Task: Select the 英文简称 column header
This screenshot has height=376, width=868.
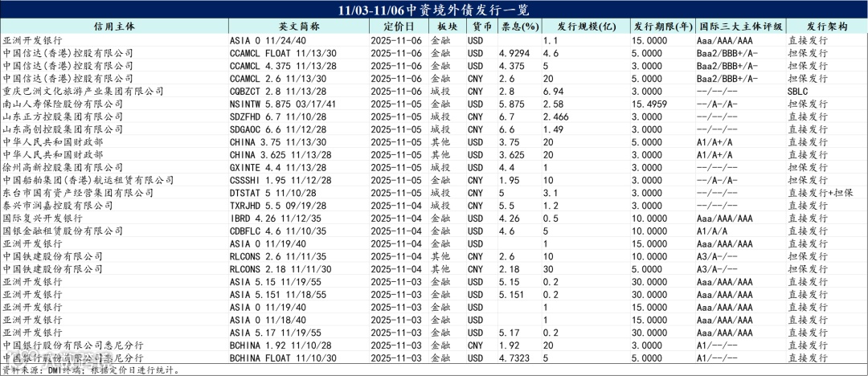Action: coord(299,26)
